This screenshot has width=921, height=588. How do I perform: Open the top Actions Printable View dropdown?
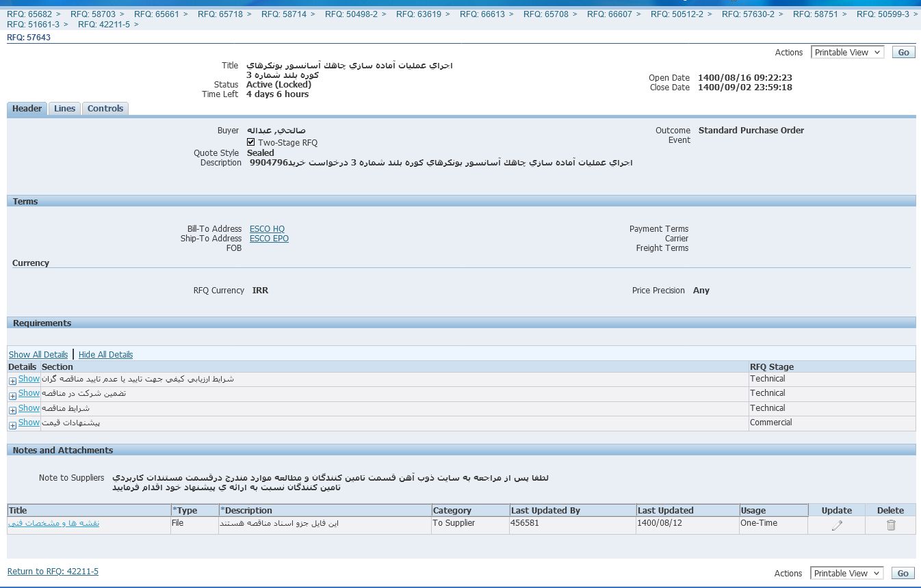[847, 53]
